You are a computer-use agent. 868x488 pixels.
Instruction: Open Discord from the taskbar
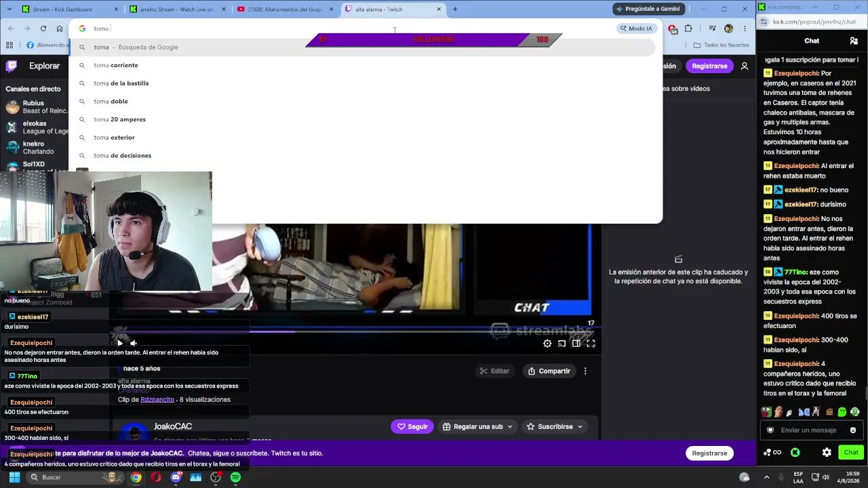[176, 477]
